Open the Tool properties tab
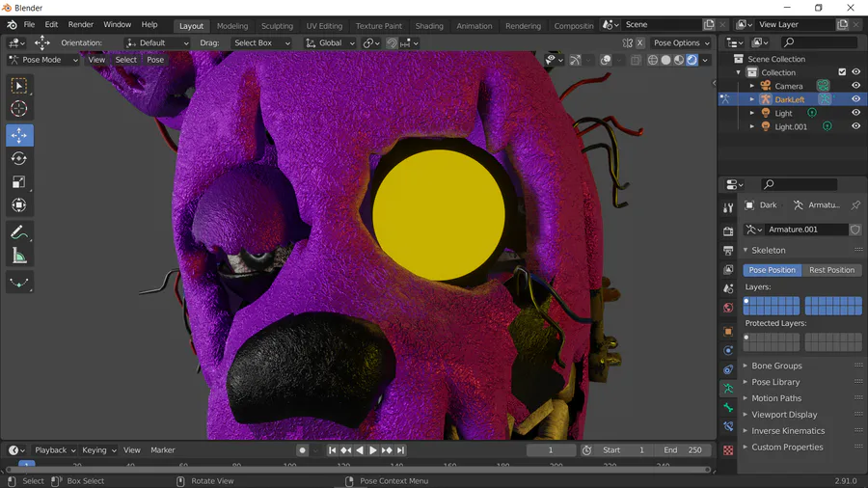 coord(728,207)
